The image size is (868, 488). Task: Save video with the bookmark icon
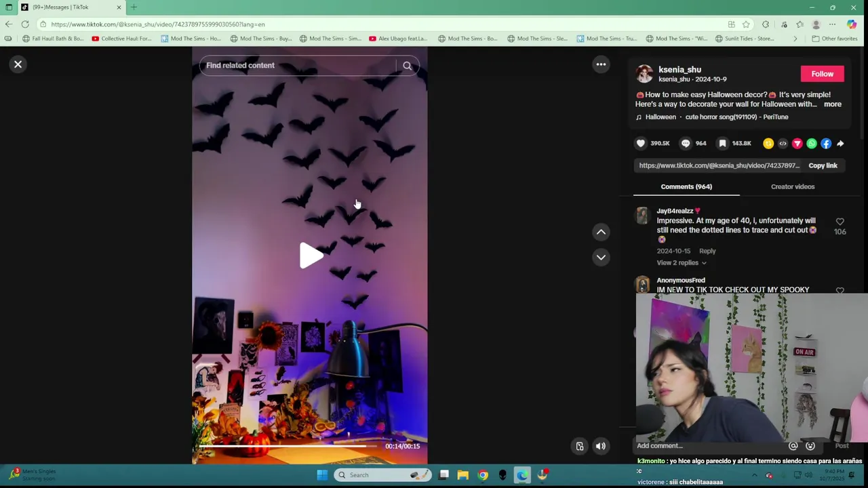click(x=723, y=144)
